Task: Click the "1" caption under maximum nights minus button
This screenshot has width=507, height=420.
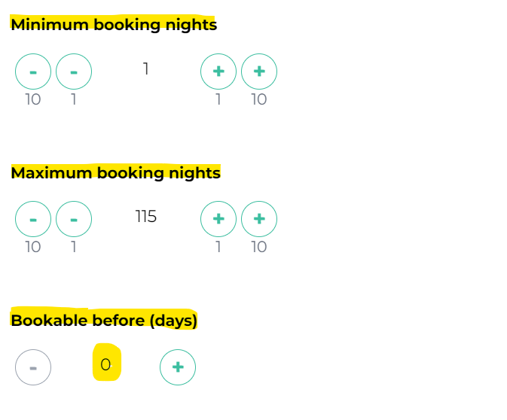Action: pos(74,247)
